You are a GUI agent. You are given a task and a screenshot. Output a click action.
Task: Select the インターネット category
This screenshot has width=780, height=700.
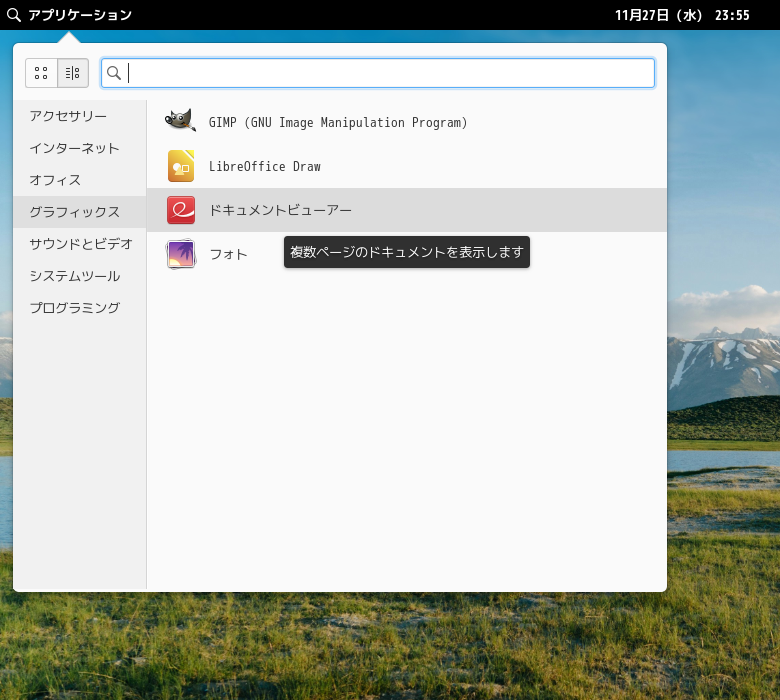74,148
